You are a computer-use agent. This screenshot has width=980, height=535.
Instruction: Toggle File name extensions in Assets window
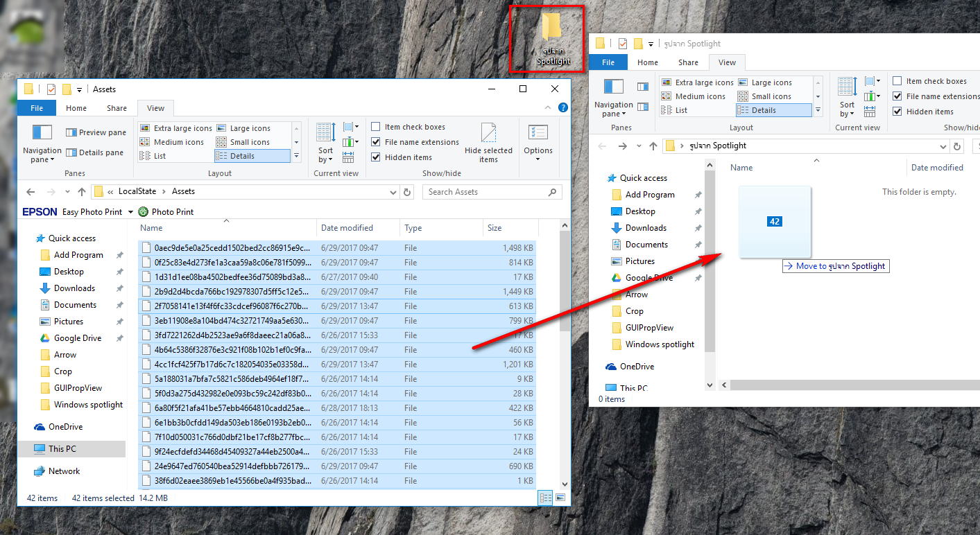(x=415, y=142)
